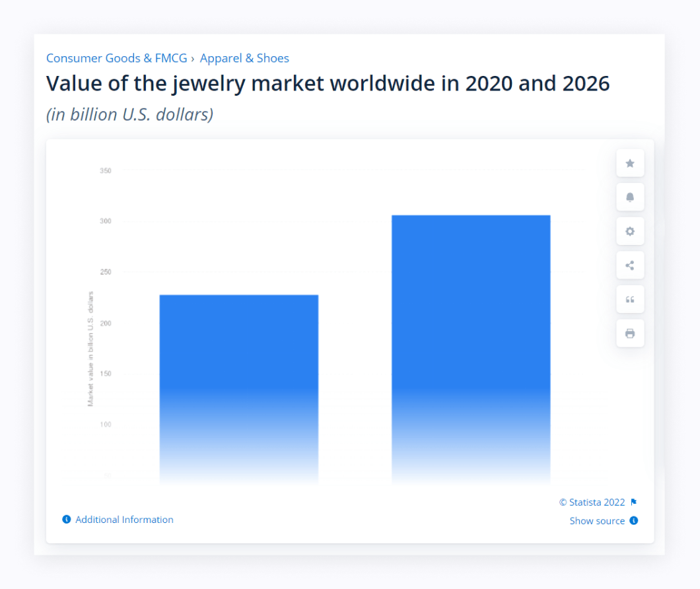Click the vertical Market value axis title

tap(90, 349)
